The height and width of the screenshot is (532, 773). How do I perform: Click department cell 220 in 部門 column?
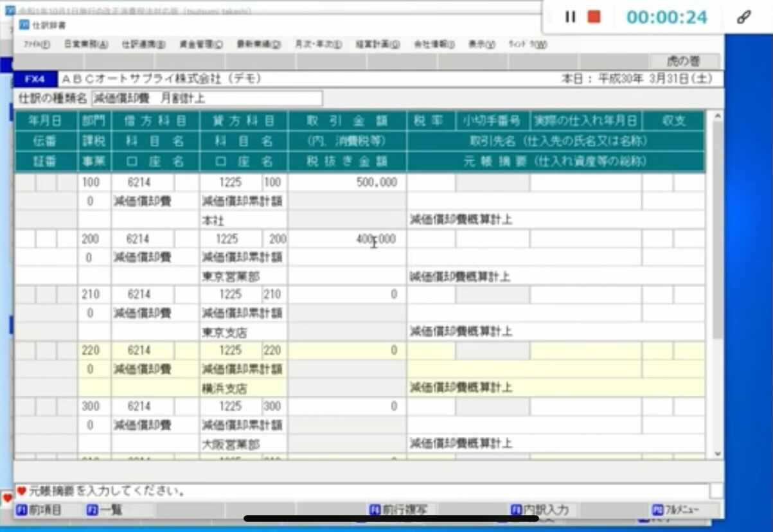click(x=94, y=351)
